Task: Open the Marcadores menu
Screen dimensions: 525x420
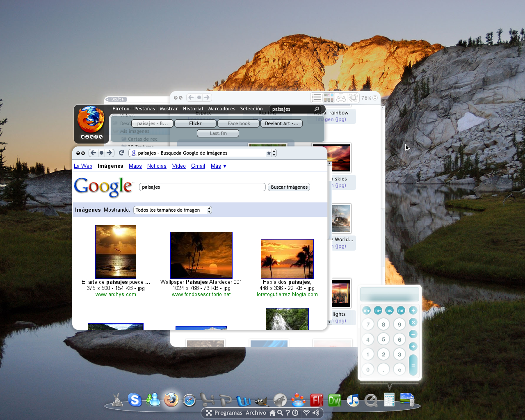Action: coord(221,109)
